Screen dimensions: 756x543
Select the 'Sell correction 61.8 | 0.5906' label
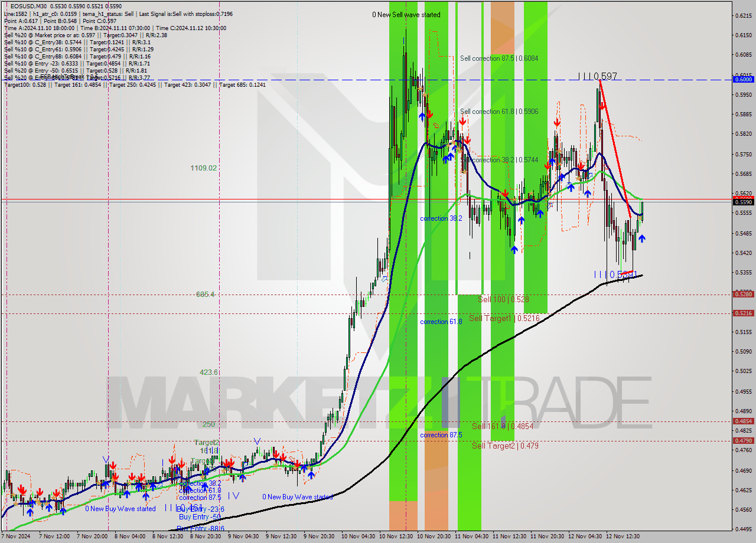(x=499, y=112)
